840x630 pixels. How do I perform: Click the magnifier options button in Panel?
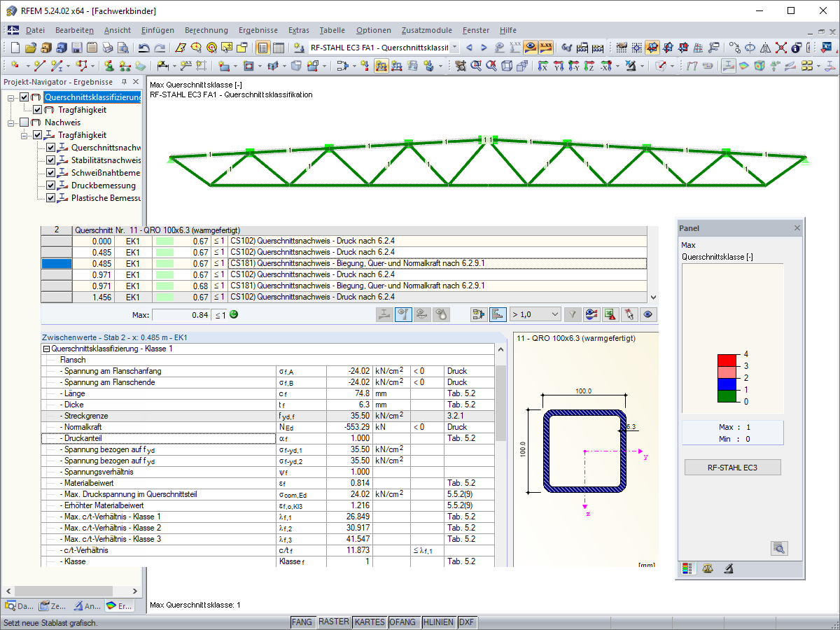pos(780,548)
